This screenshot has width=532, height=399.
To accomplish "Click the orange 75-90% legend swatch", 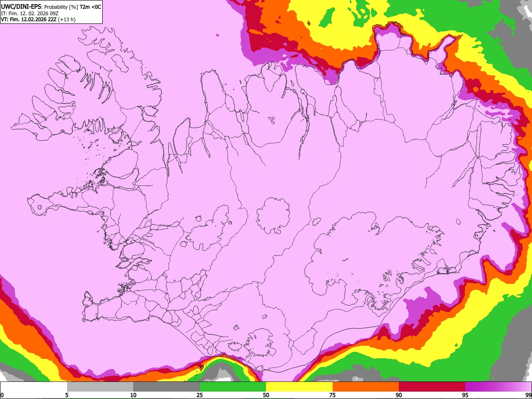I will (365, 387).
